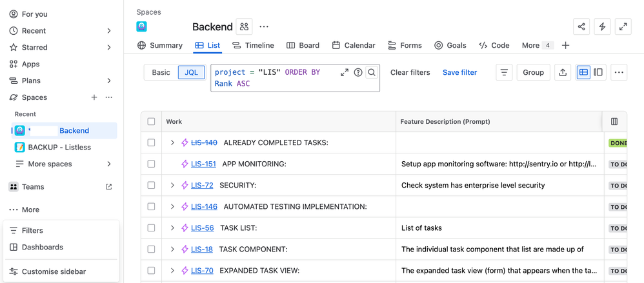Switch to the Forms tab
This screenshot has width=644, height=283.
click(x=405, y=46)
